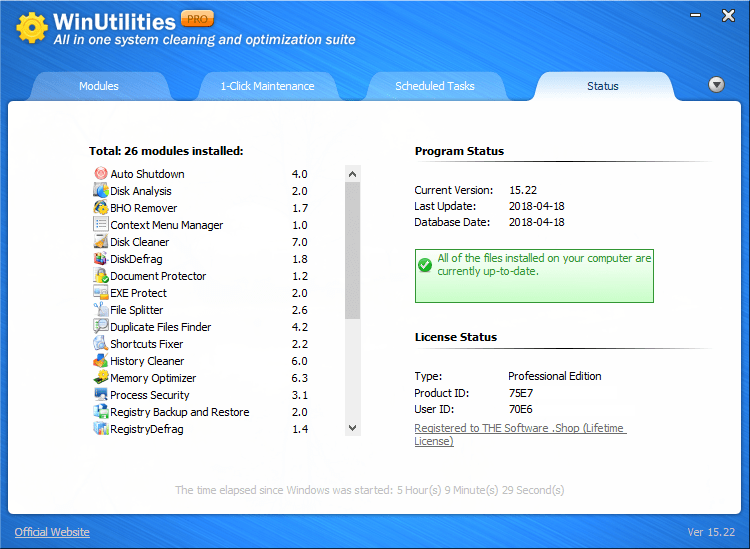Click the Windows elapsed time text
This screenshot has width=750, height=549.
370,490
